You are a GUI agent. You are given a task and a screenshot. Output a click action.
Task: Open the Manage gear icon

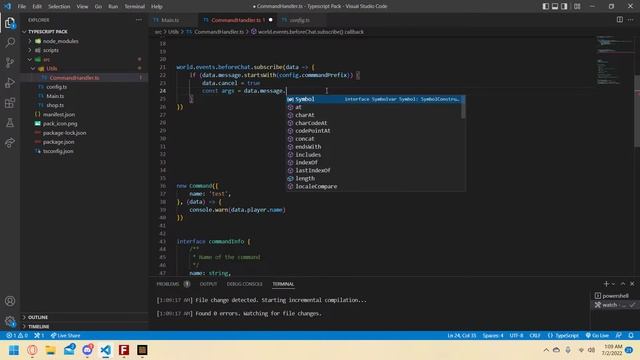coord(10,321)
